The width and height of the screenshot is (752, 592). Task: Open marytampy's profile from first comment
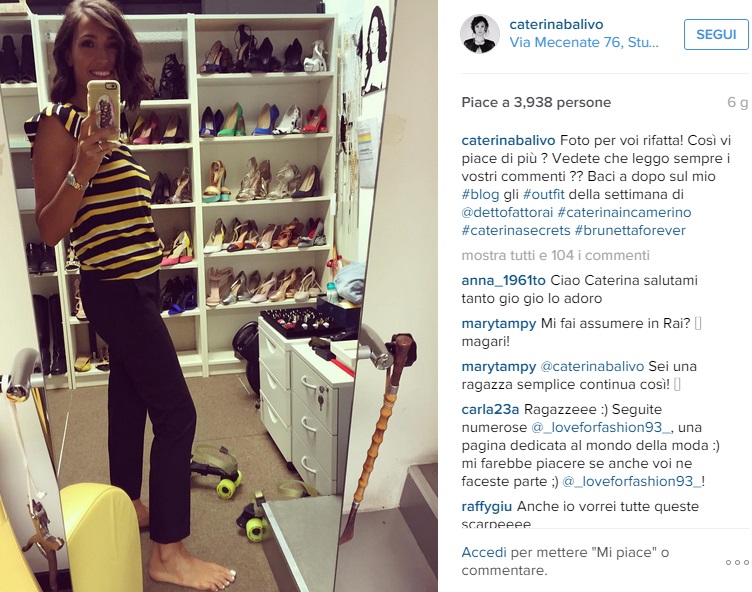(498, 323)
